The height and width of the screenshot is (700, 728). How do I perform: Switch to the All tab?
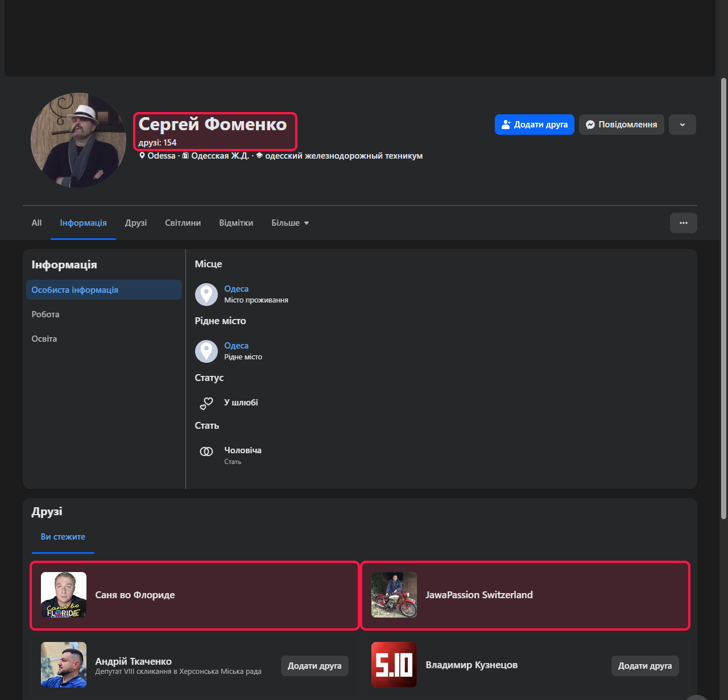pos(36,223)
